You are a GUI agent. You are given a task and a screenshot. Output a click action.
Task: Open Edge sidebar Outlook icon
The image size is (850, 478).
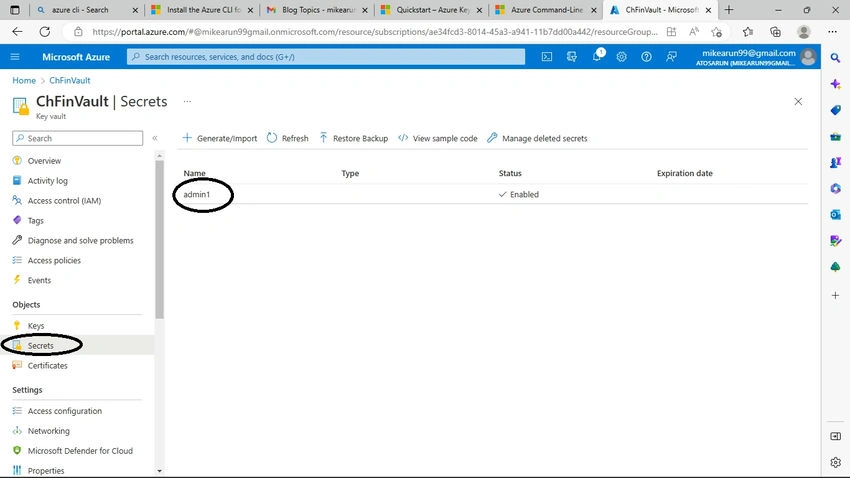pyautogui.click(x=835, y=215)
